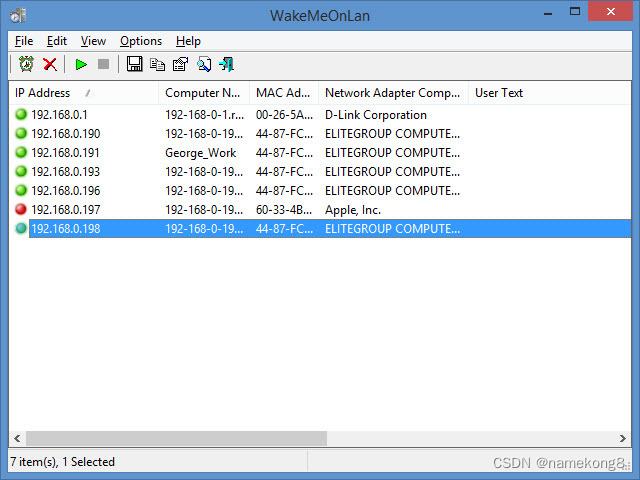The image size is (640, 480).
Task: Click the George_Work computer name cell
Action: (200, 153)
